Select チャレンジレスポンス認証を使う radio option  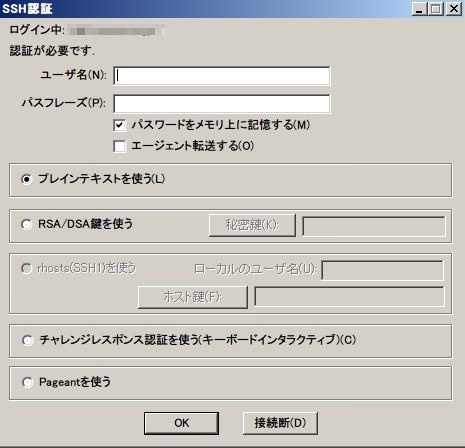click(27, 340)
